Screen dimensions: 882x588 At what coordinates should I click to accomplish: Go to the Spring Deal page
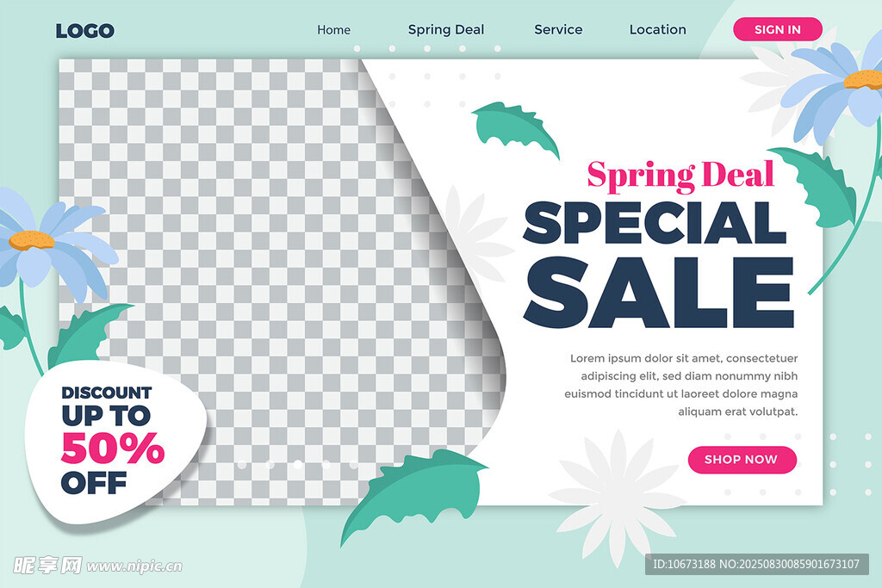446,30
